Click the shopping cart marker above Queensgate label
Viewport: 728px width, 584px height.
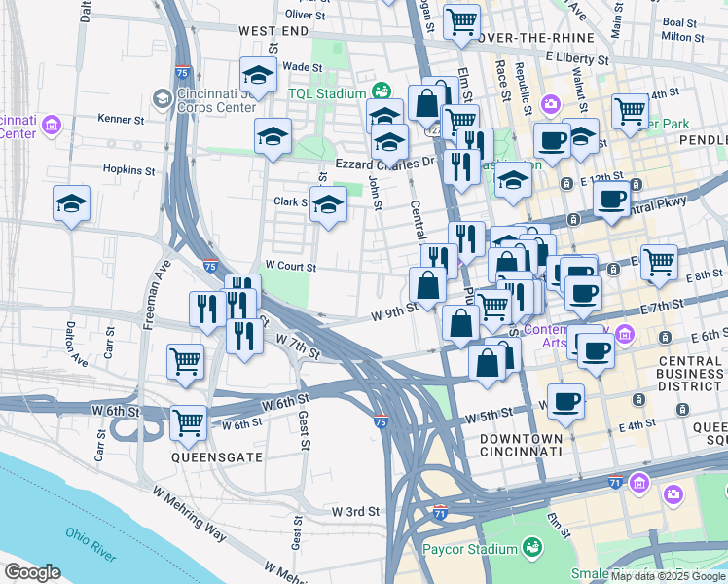tap(188, 424)
